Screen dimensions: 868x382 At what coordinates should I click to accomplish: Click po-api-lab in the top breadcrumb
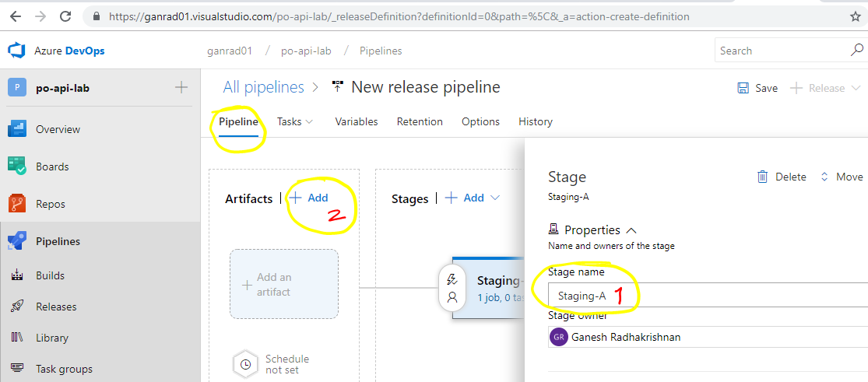[x=306, y=51]
